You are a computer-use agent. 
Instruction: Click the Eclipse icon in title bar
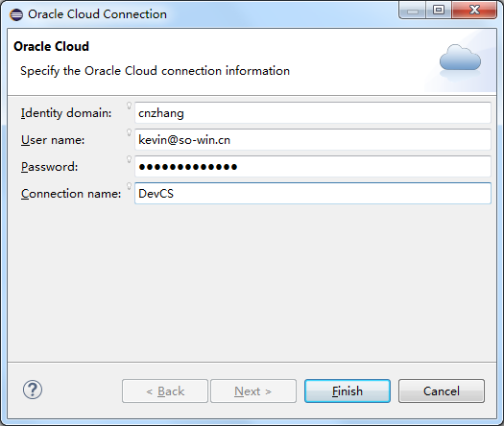click(x=16, y=14)
